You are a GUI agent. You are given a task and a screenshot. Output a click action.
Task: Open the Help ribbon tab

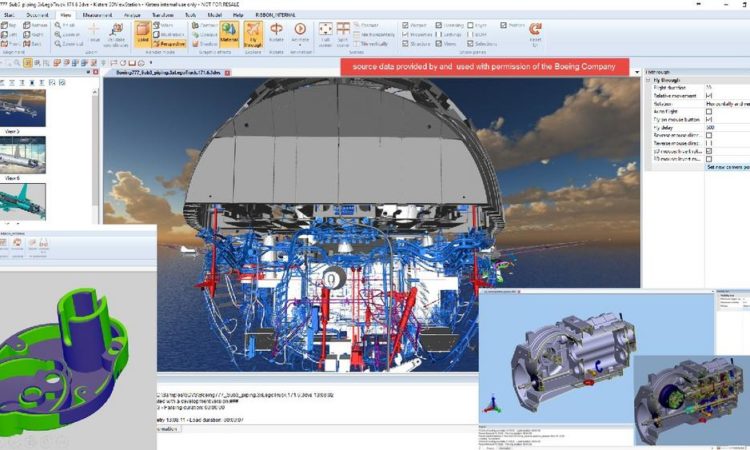(x=238, y=15)
